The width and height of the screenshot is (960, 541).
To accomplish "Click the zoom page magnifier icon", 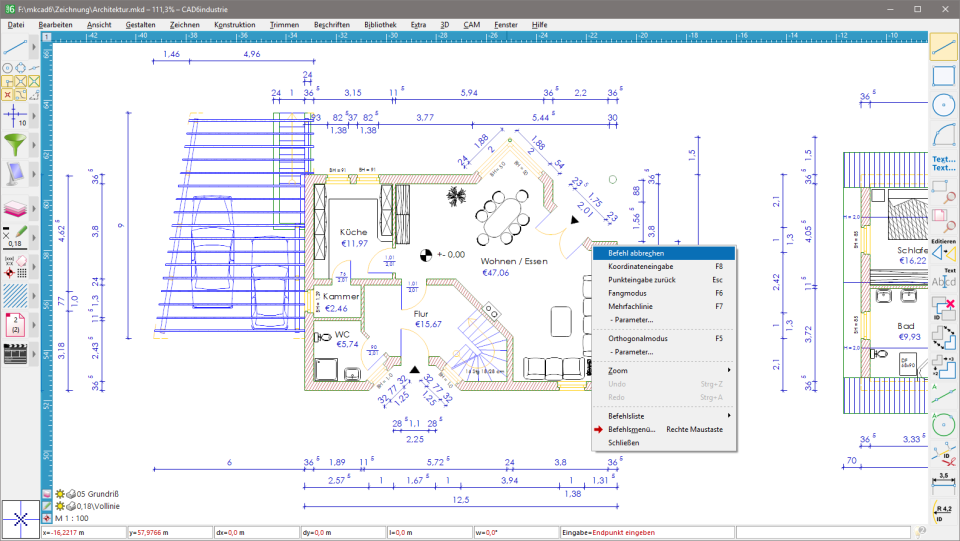I will pyautogui.click(x=943, y=220).
